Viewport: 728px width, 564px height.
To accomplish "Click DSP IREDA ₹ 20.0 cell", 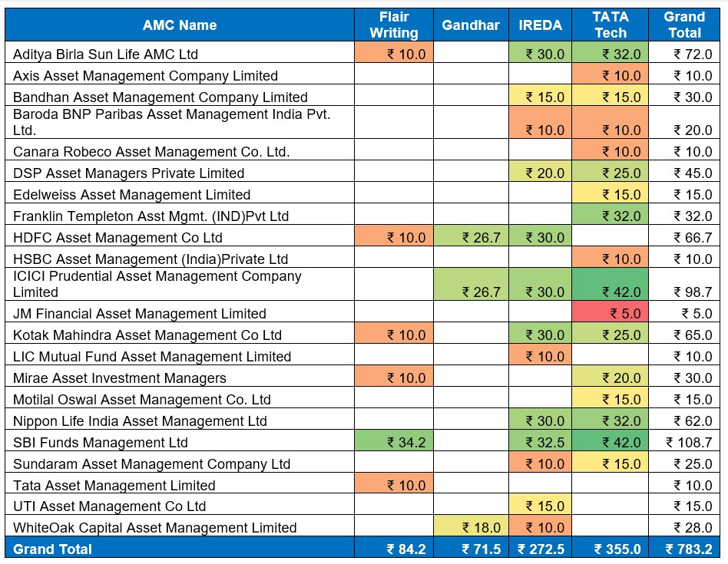I will (540, 171).
